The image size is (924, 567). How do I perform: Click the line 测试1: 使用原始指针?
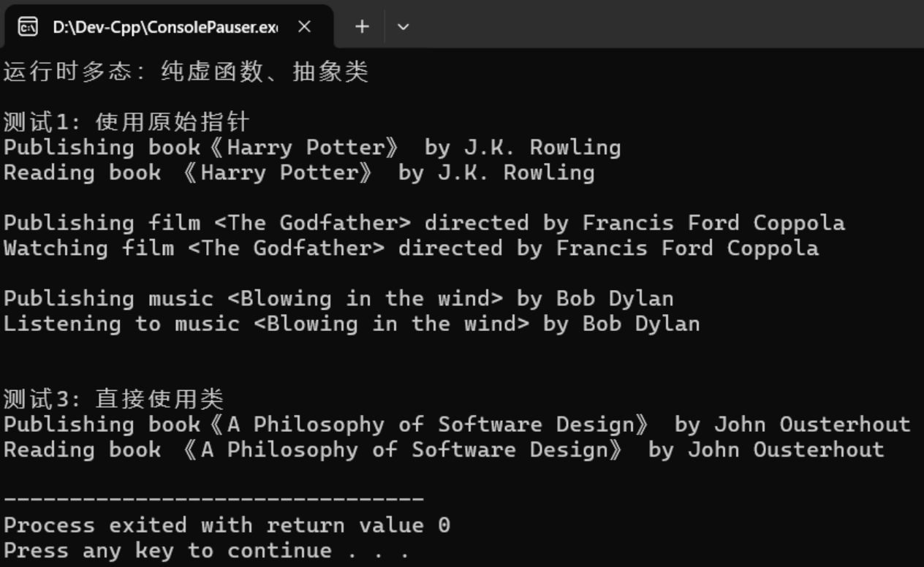tap(126, 122)
